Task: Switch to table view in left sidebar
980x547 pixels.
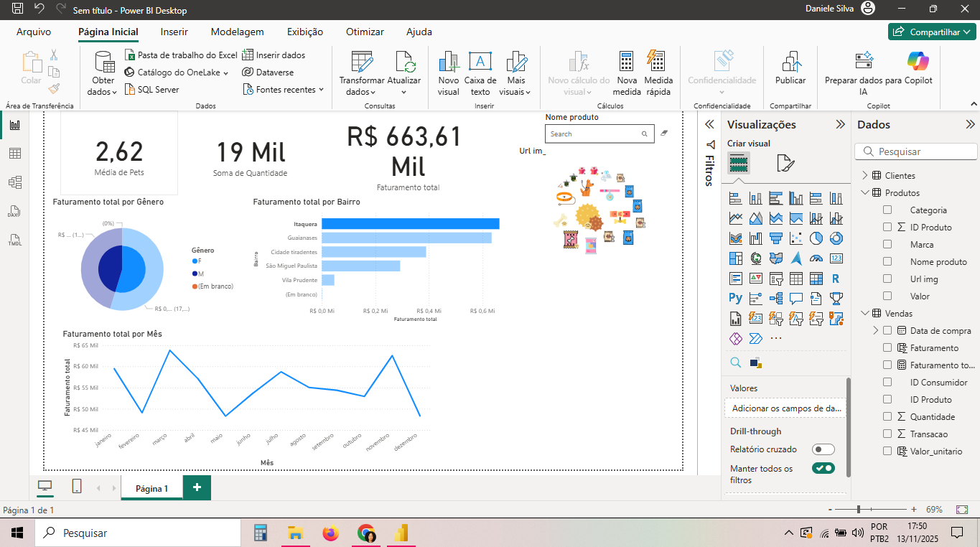Action: coord(14,154)
